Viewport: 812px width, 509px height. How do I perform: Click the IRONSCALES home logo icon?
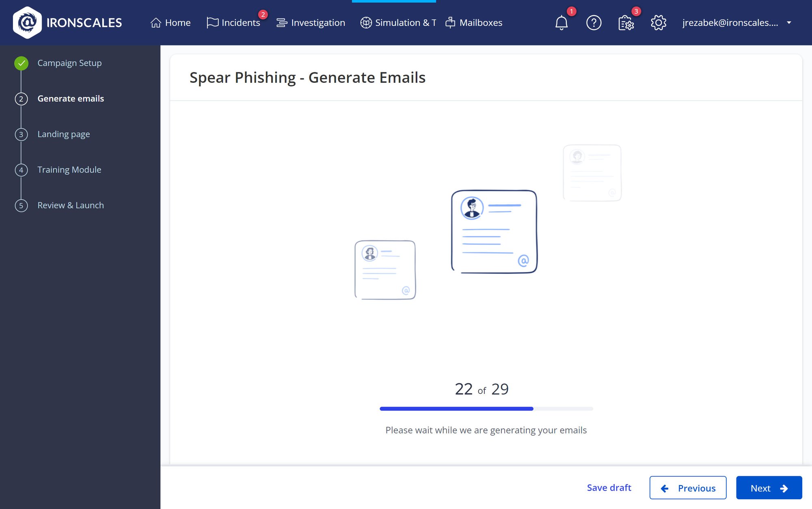pyautogui.click(x=26, y=22)
